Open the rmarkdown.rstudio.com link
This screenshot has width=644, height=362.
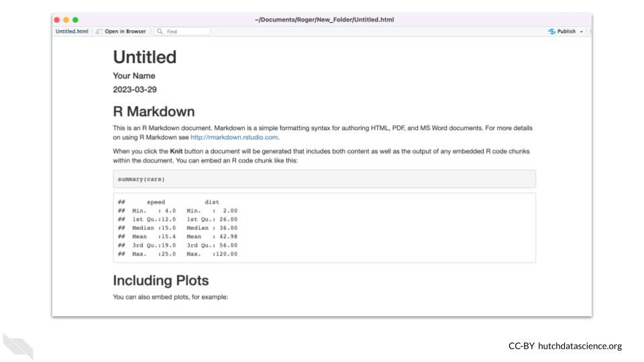(x=234, y=137)
